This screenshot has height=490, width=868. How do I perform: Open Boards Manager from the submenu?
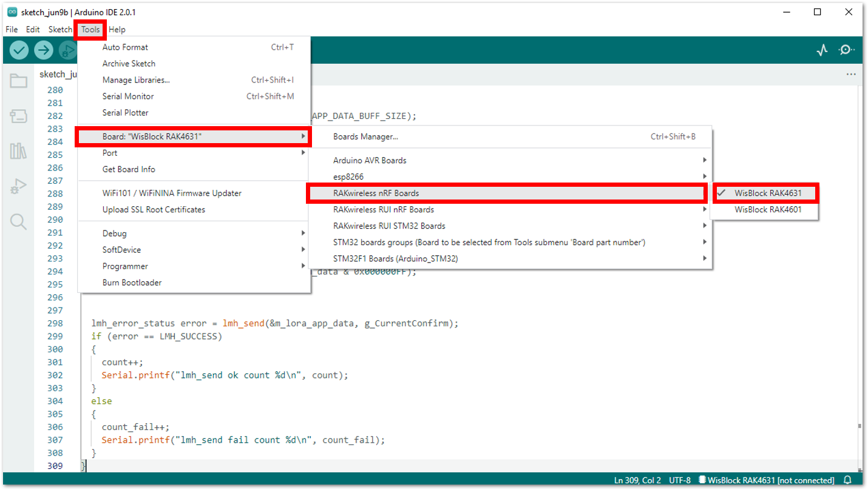click(x=510, y=137)
